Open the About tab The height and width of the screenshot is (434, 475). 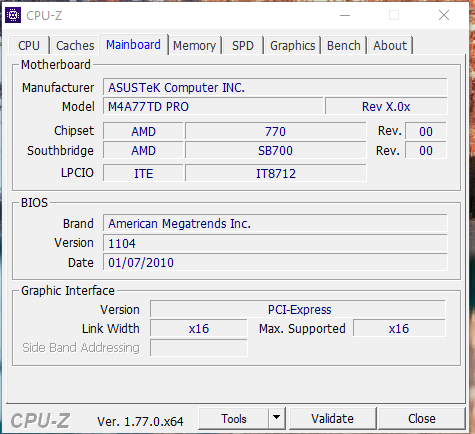(390, 45)
